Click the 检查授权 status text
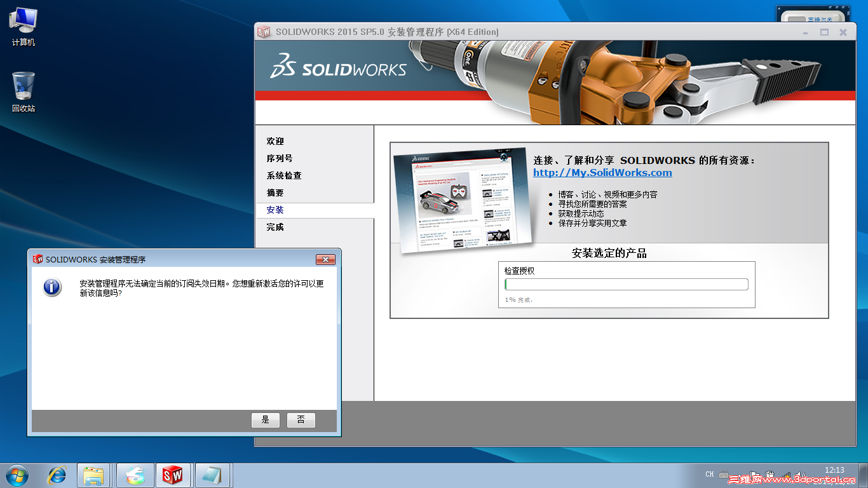The image size is (868, 488). pos(520,271)
